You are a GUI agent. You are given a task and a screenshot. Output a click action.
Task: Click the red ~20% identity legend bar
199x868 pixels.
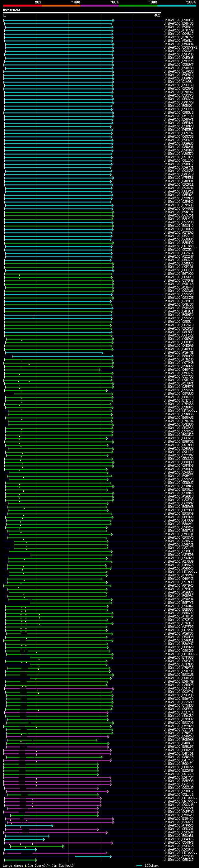pos(22,6)
